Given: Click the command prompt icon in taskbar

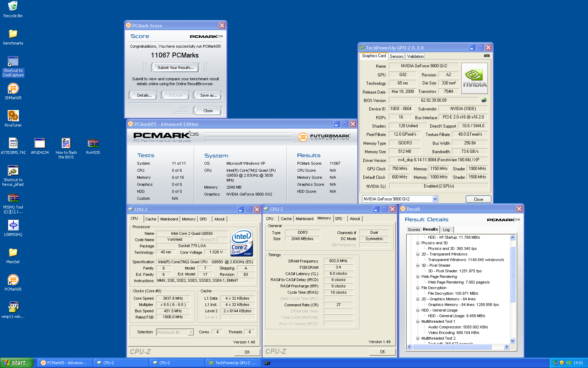Looking at the screenshot, I should tap(267, 363).
